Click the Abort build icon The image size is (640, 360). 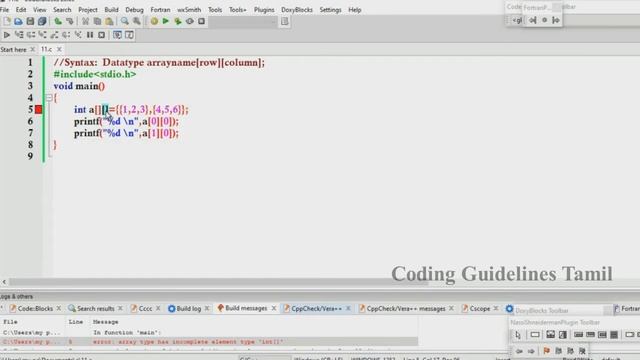click(202, 21)
